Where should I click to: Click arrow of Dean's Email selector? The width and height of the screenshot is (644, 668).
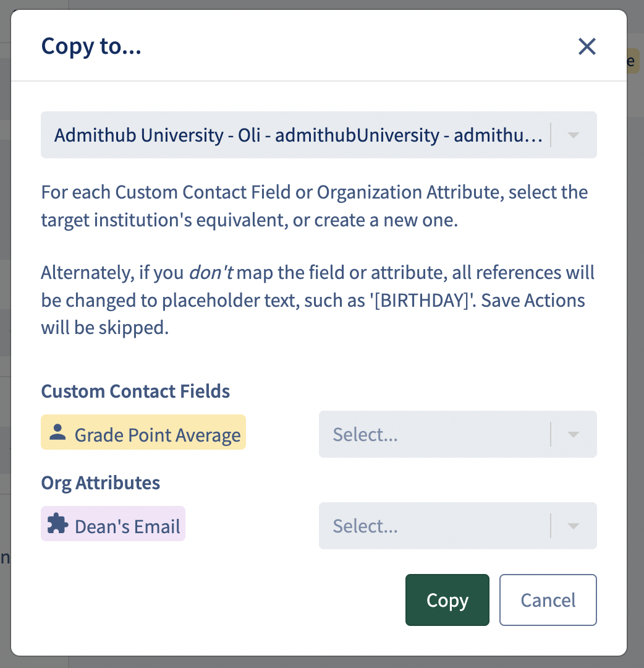pos(574,526)
